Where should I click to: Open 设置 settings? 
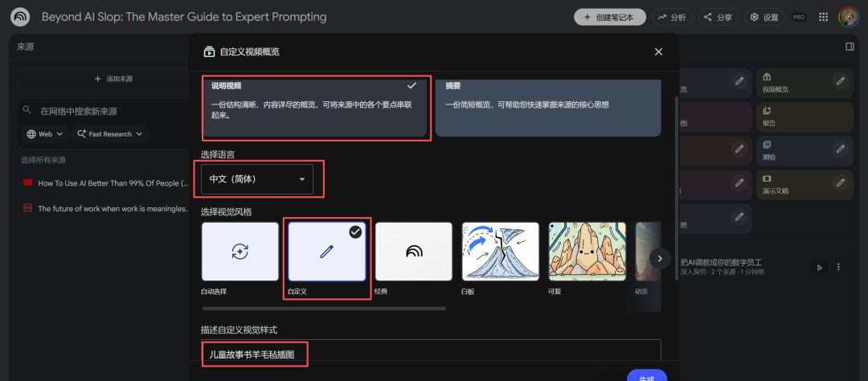pyautogui.click(x=764, y=17)
